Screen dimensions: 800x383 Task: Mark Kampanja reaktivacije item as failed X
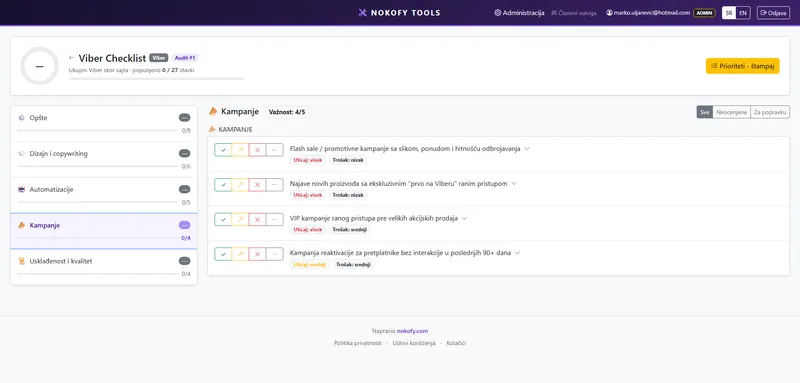click(x=258, y=254)
